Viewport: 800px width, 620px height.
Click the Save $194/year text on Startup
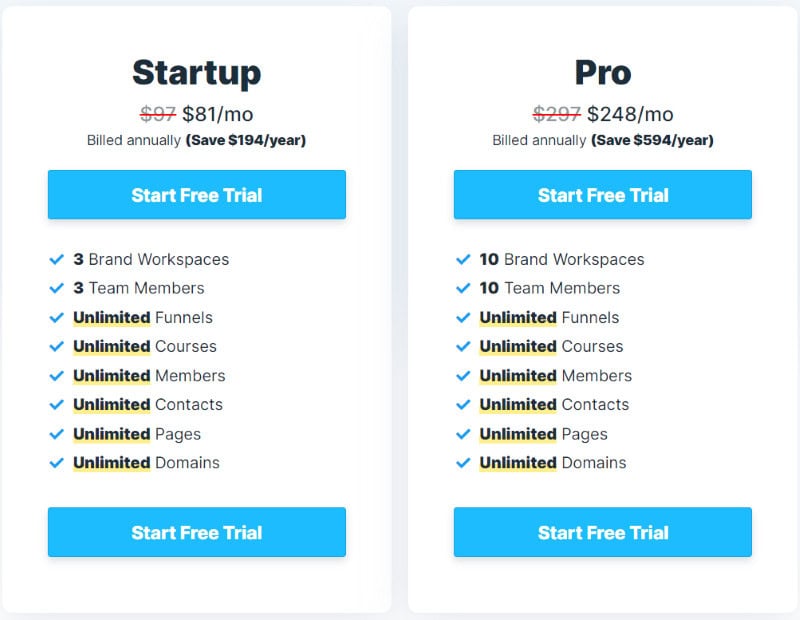[x=246, y=140]
